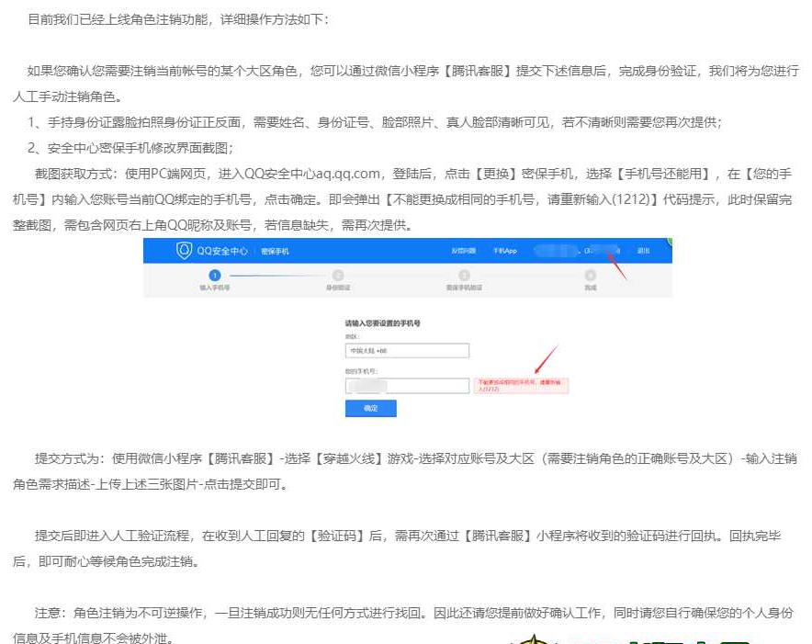Click the phone number input field
The height and width of the screenshot is (644, 812).
tap(407, 386)
